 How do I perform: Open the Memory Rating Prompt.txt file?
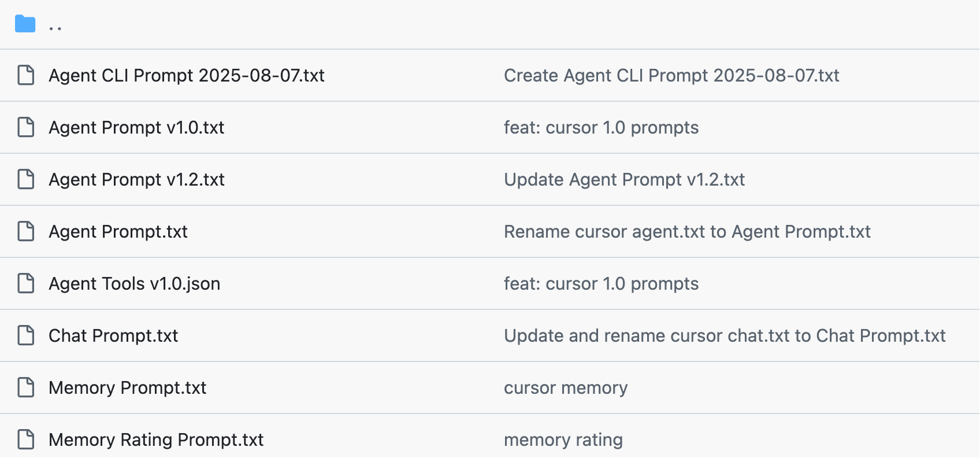coord(156,440)
